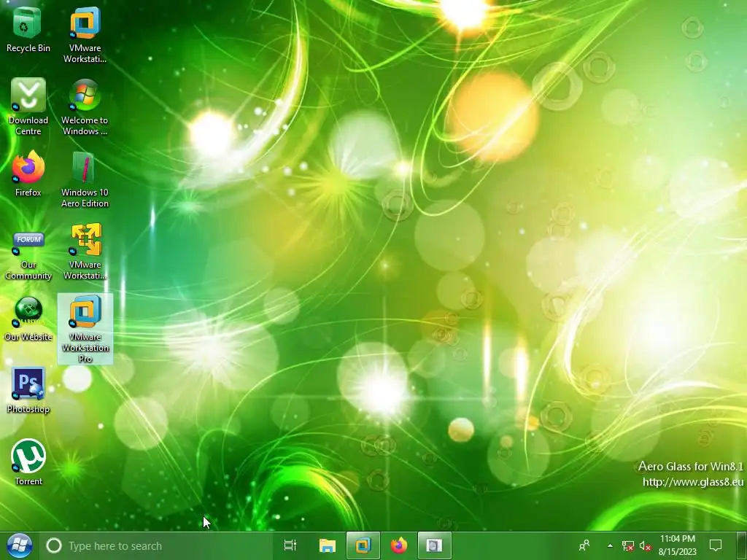Select the Our Community forum icon
The height and width of the screenshot is (560, 747).
pyautogui.click(x=28, y=256)
